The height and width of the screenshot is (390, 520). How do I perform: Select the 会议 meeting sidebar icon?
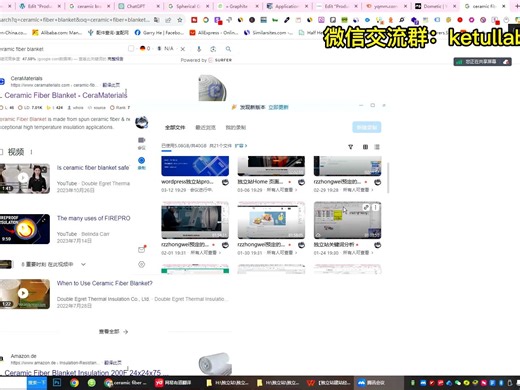pos(142,143)
